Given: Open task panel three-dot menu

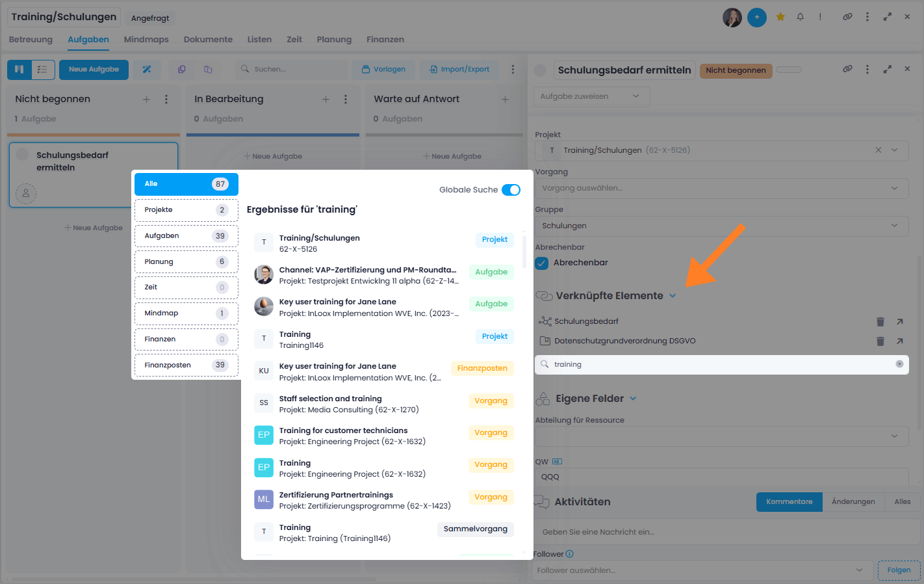Looking at the screenshot, I should (867, 69).
